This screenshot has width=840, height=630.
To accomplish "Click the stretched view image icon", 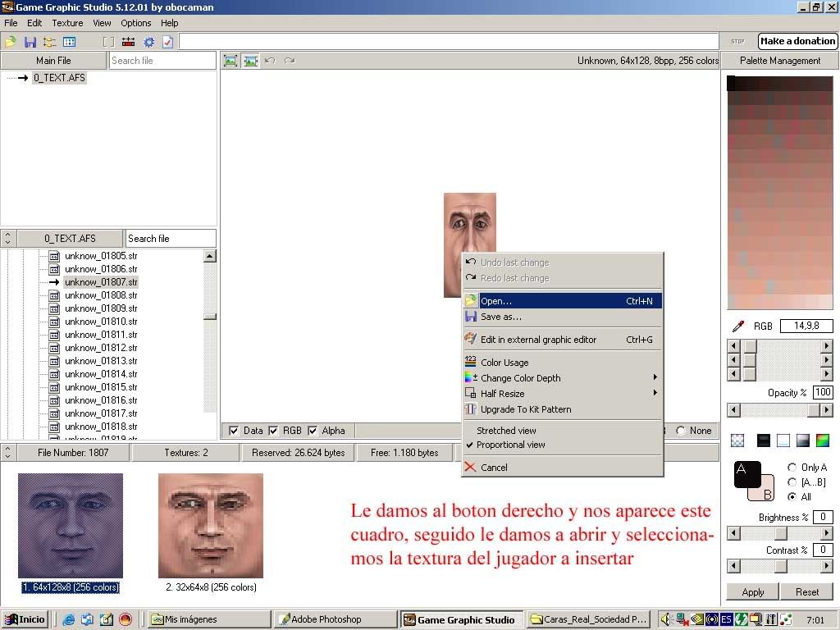I will [231, 61].
